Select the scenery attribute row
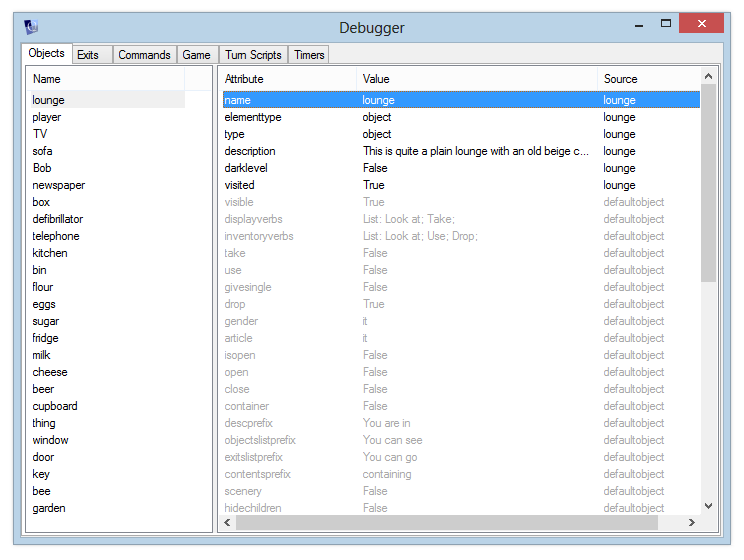Viewport: 744px width, 560px height. (x=461, y=492)
